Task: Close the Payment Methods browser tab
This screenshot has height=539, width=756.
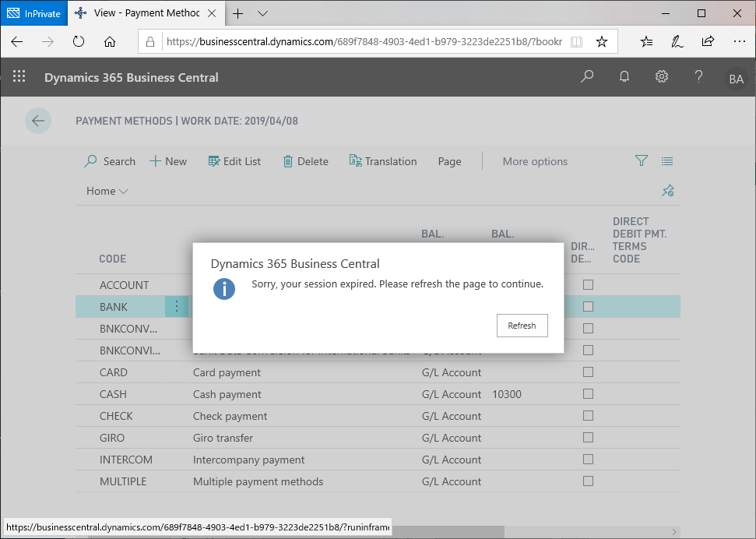Action: 212,13
